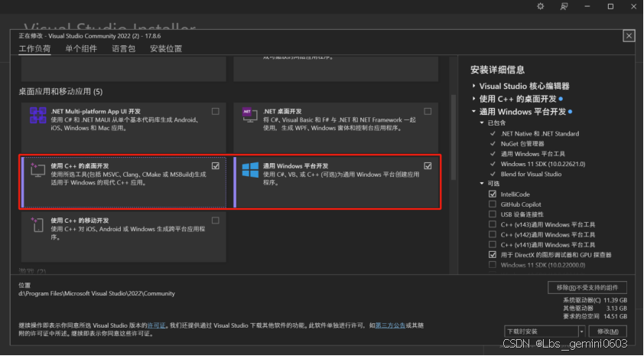The width and height of the screenshot is (644, 356).
Task: Click the 系统驱动器(C) 11.39 GB value
Action: coord(615,300)
